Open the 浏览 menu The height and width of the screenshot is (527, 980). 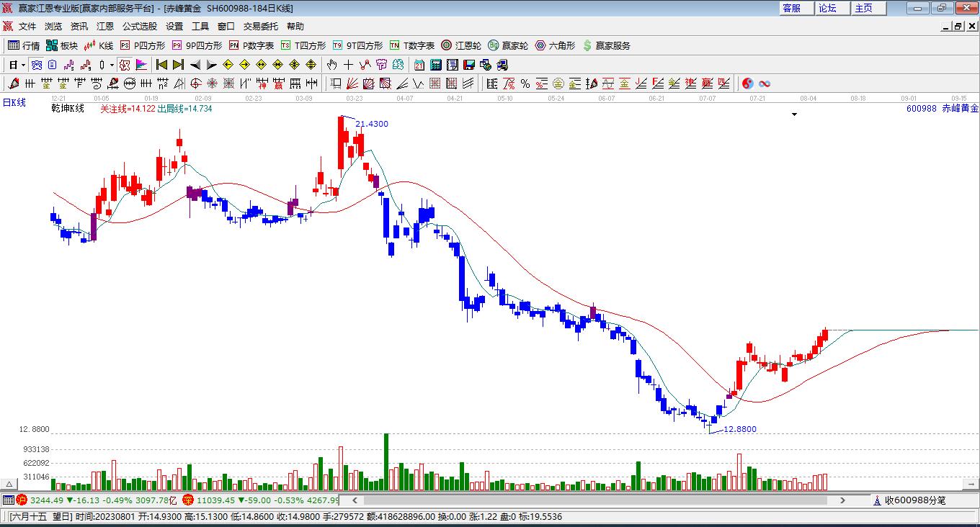point(53,27)
